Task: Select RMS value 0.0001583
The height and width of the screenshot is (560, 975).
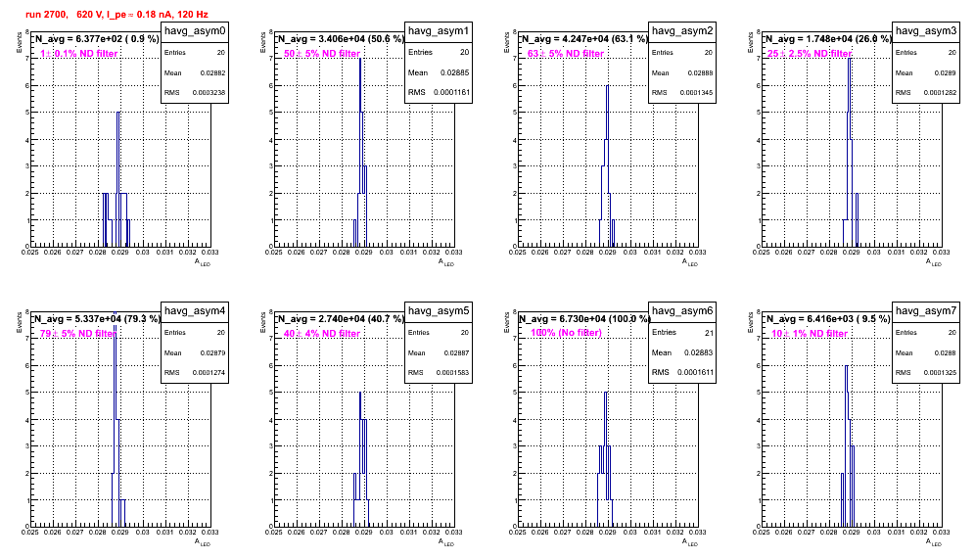Action: click(x=452, y=373)
